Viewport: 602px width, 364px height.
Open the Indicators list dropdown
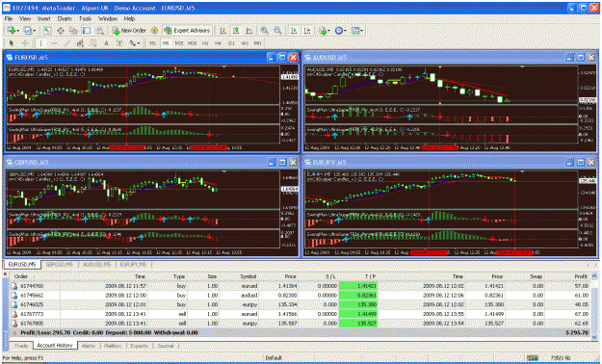pos(325,31)
